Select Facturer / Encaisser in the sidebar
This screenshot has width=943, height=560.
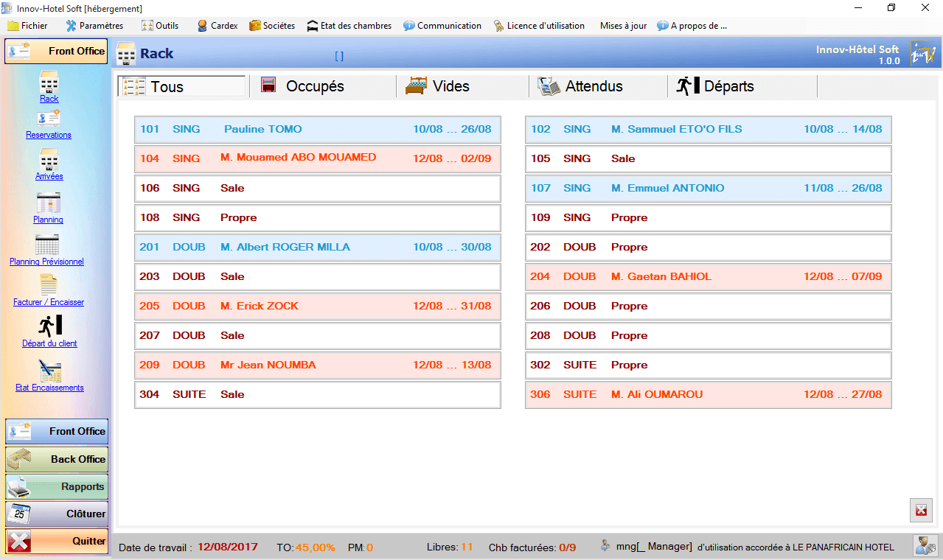click(x=49, y=291)
